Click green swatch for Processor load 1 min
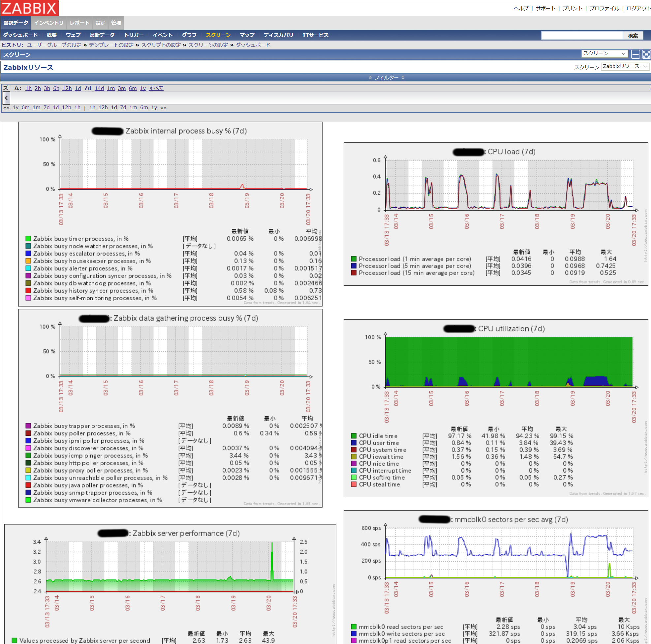The image size is (651, 644). click(x=354, y=259)
